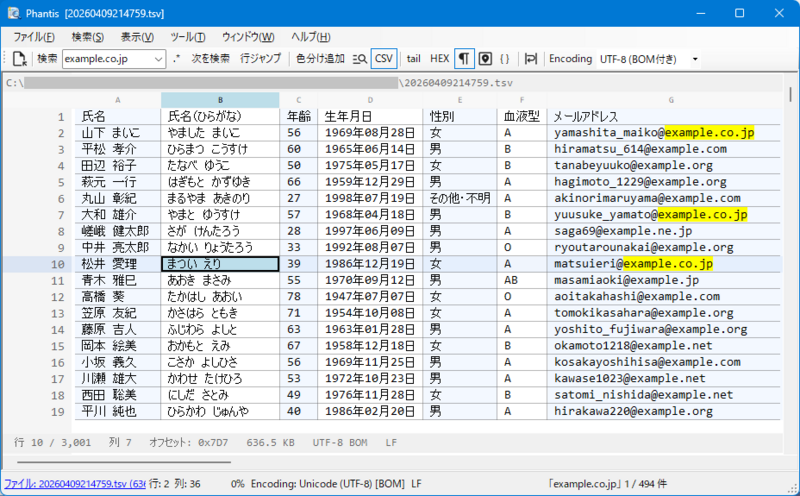This screenshot has width=800, height=496.
Task: Toggle the regex .* search option
Action: (177, 59)
